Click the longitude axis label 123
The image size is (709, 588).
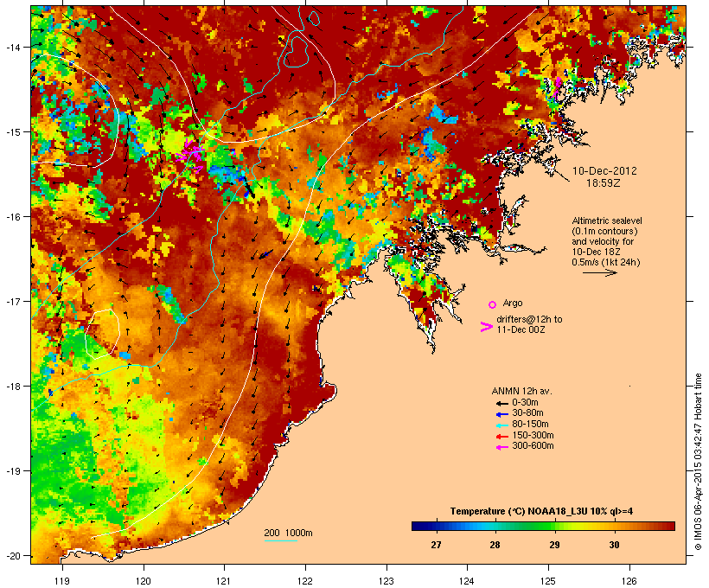386,581
